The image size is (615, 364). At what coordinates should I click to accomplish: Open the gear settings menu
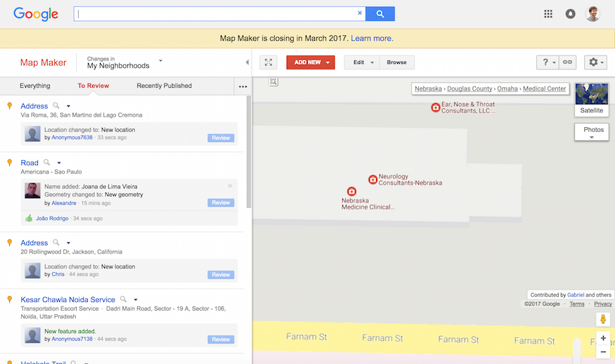pyautogui.click(x=595, y=63)
